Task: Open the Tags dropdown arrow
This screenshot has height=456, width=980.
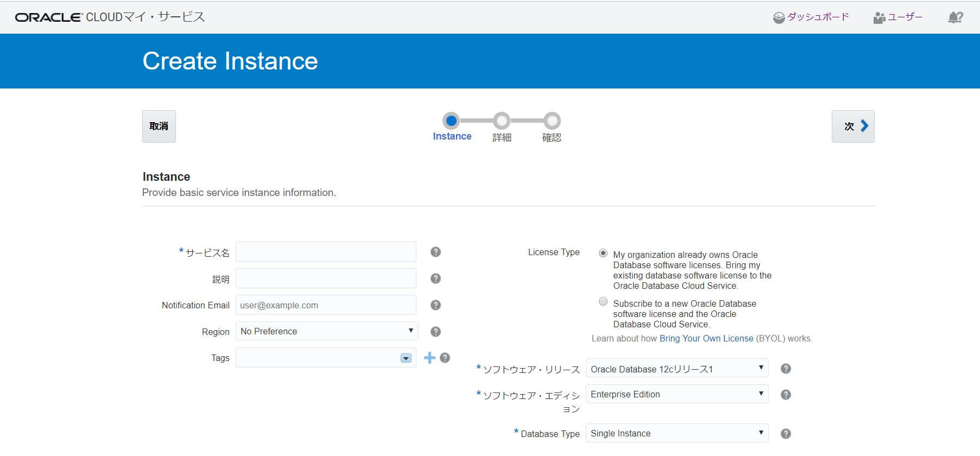Action: tap(406, 358)
